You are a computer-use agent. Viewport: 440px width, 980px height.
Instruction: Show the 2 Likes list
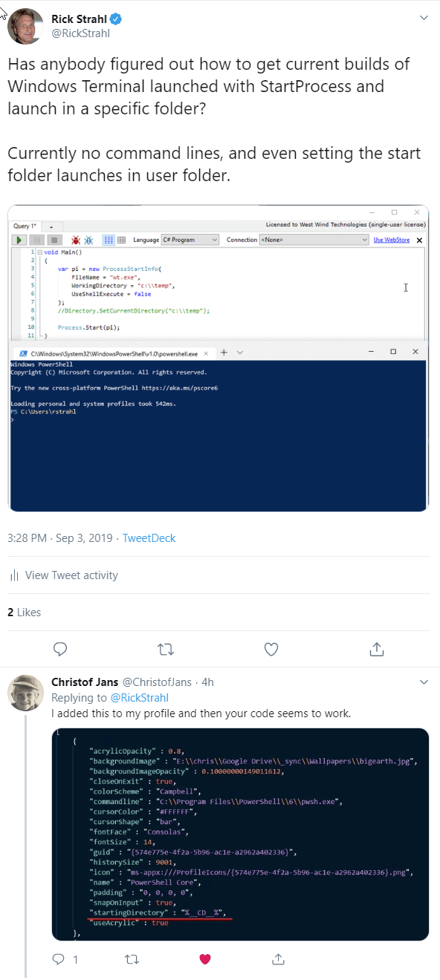[x=24, y=612]
